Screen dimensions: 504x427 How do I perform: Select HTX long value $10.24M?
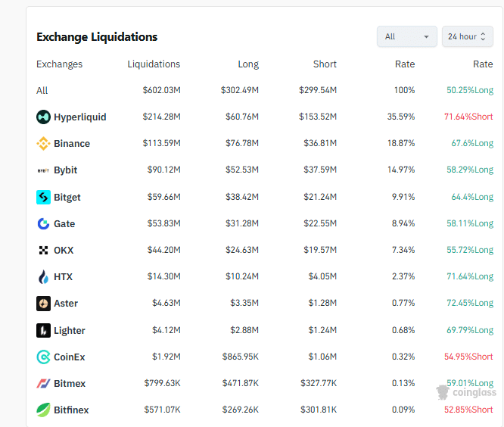click(242, 276)
